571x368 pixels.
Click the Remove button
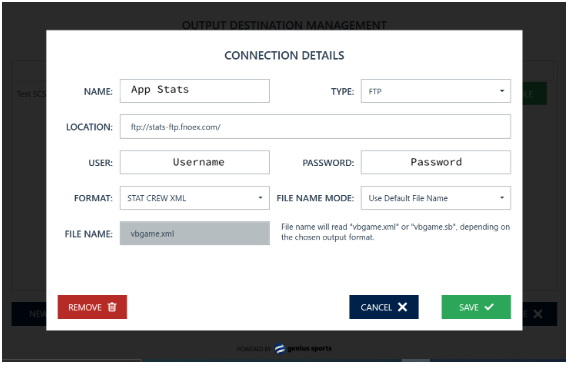92,307
